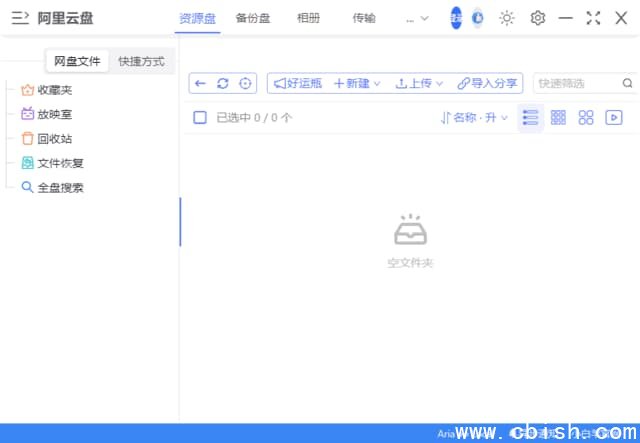Open 全盘搜索 in the sidebar
Viewport: 640px width, 443px height.
click(x=52, y=188)
